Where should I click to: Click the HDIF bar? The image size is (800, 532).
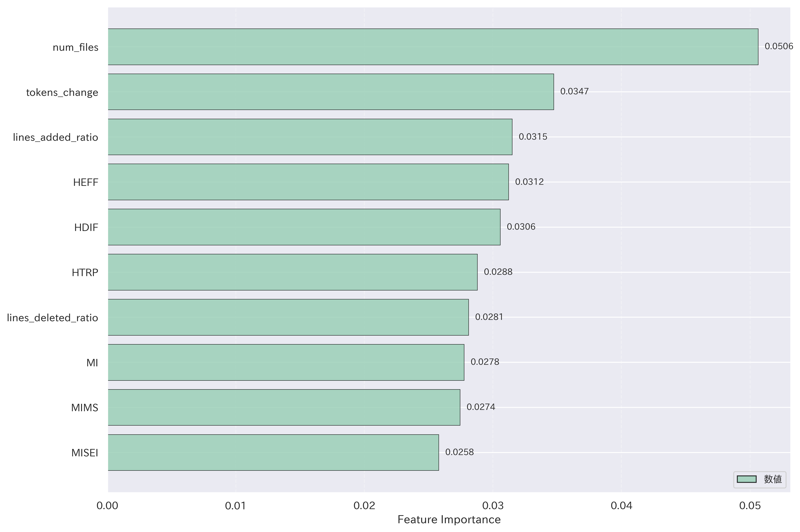(x=304, y=227)
